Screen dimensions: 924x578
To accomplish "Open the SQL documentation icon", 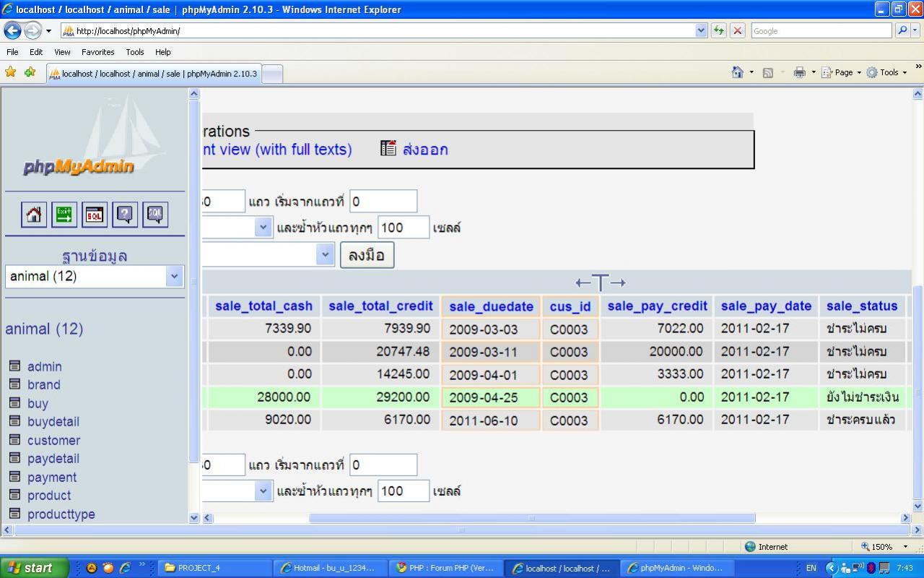I will [x=155, y=215].
